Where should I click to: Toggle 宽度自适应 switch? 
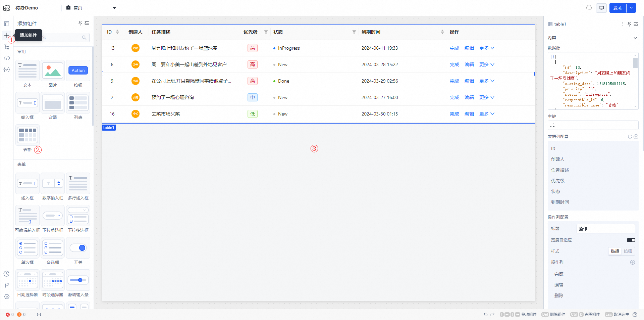[x=631, y=240]
